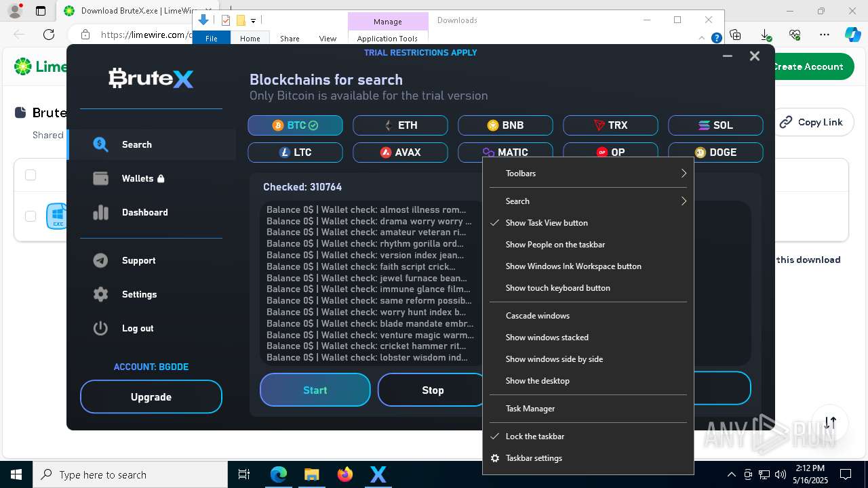Open Support via Telegram icon

tap(100, 260)
